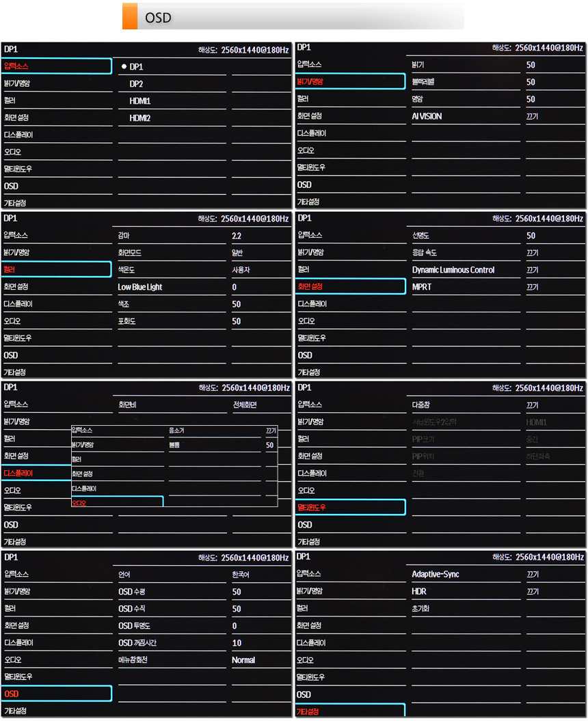Change the 언어 language setting
Image resolution: width=588 pixels, height=721 pixels.
coord(124,575)
